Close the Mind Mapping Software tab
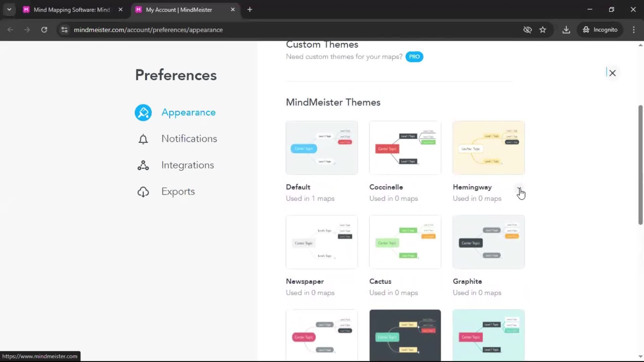The height and width of the screenshot is (362, 644). coord(120,10)
